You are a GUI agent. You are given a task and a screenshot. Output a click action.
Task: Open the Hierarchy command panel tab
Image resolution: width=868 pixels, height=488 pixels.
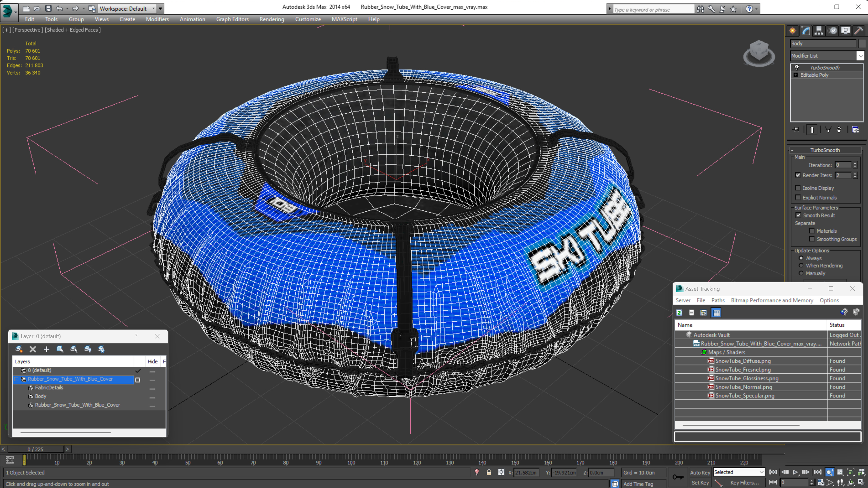(x=819, y=31)
